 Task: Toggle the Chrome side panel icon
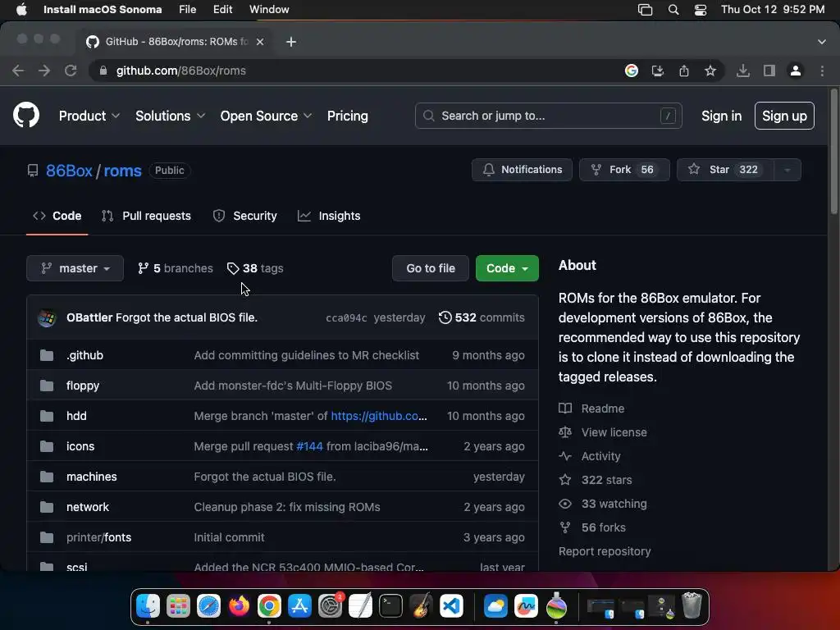click(769, 71)
